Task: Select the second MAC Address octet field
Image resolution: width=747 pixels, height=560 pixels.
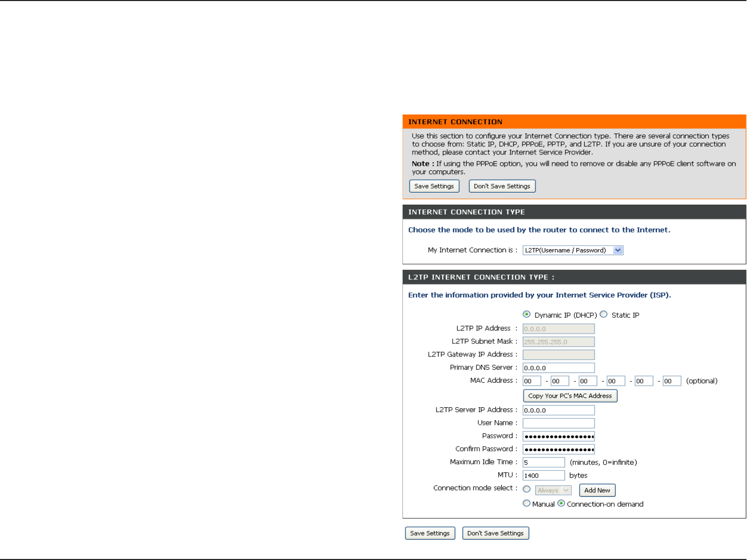Action: [560, 381]
